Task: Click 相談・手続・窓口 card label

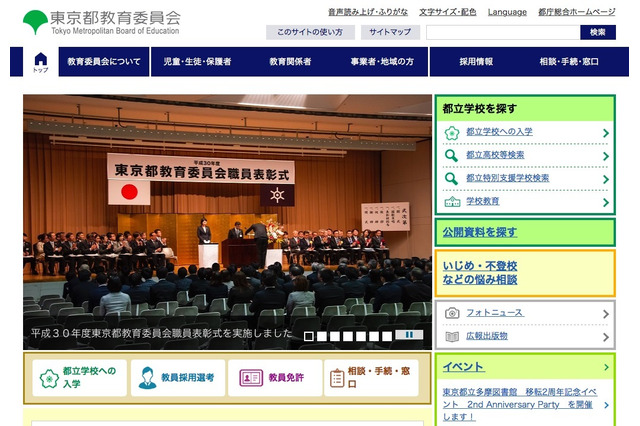Action: click(379, 377)
